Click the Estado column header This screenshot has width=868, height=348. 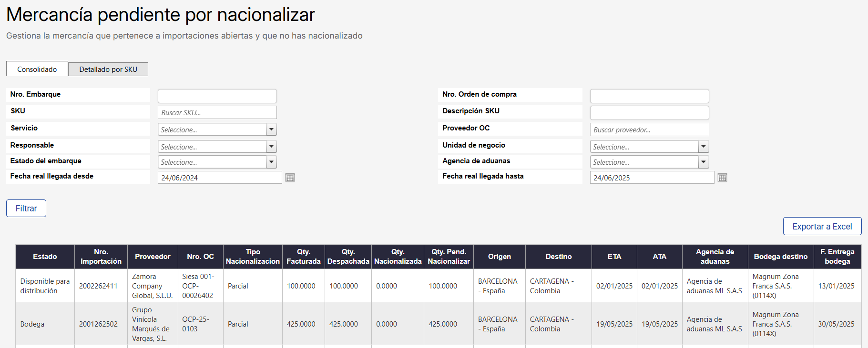pos(45,257)
